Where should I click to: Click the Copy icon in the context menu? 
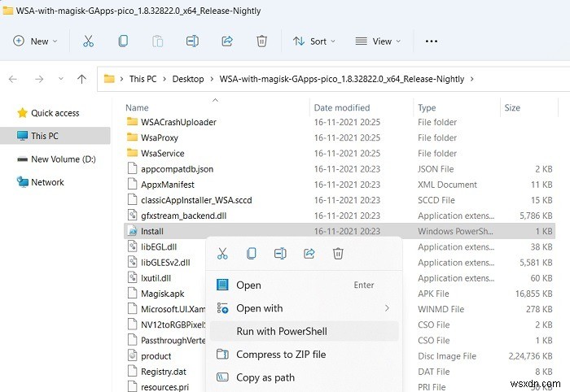coord(251,254)
